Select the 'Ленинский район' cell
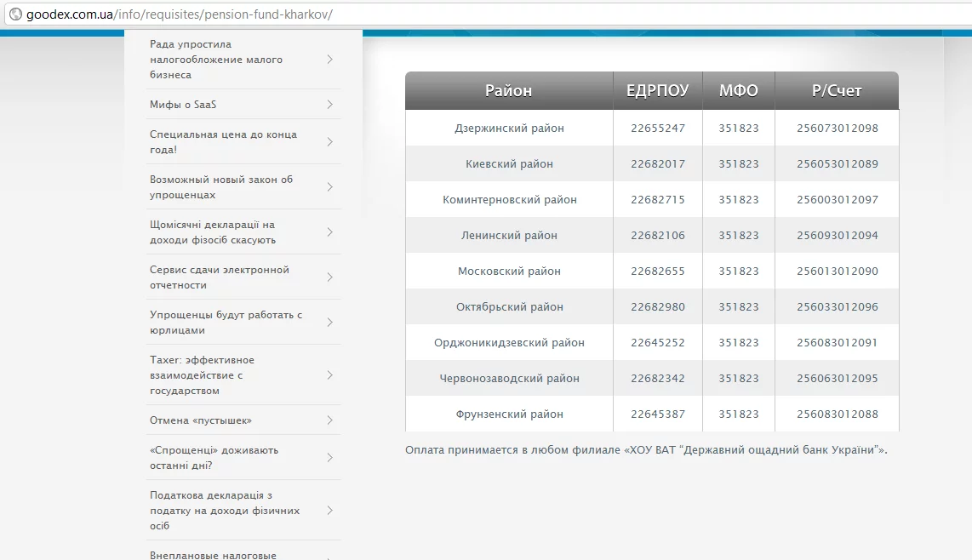Screen dimensions: 972x560 (x=510, y=236)
